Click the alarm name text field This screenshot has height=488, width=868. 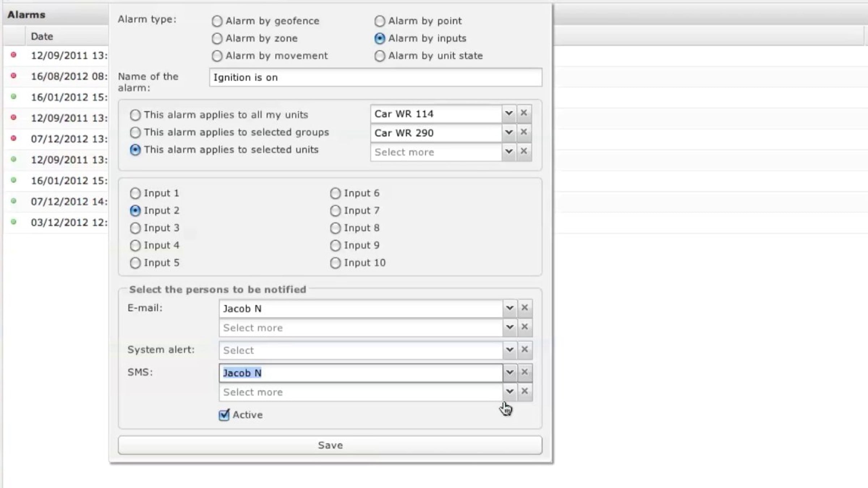pos(375,77)
